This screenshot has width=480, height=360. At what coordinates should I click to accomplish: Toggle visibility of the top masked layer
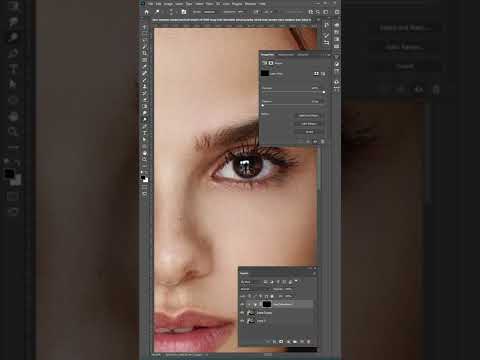pyautogui.click(x=242, y=304)
